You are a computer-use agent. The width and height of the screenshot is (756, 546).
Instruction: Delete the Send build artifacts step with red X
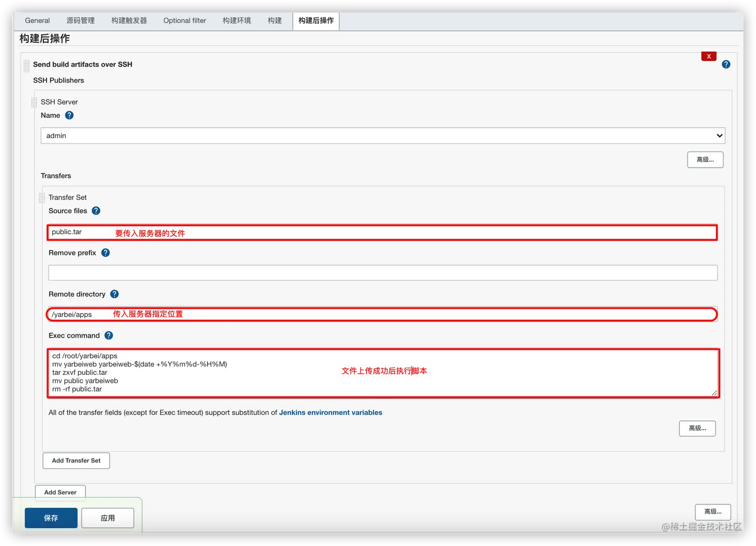[x=708, y=56]
